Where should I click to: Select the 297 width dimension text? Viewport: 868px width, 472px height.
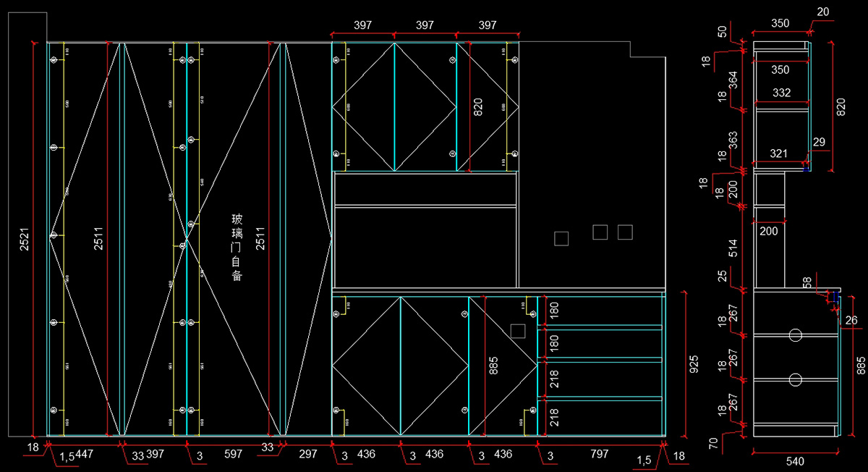coord(308,454)
